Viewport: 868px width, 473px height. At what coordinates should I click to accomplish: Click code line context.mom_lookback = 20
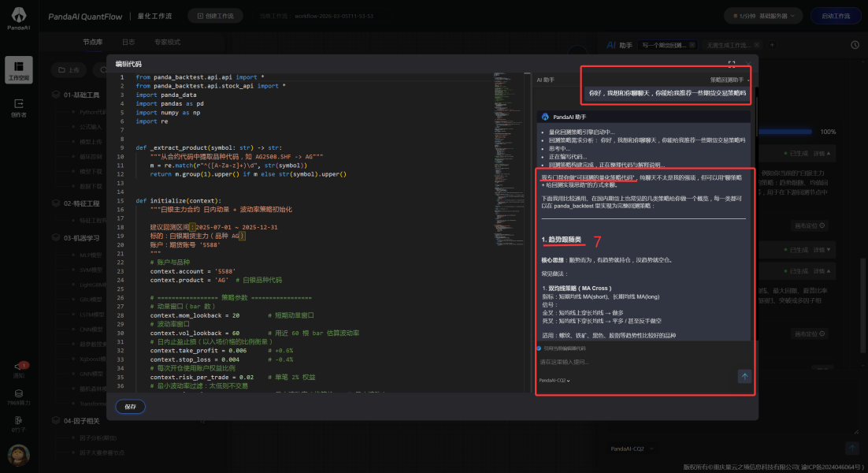click(195, 315)
